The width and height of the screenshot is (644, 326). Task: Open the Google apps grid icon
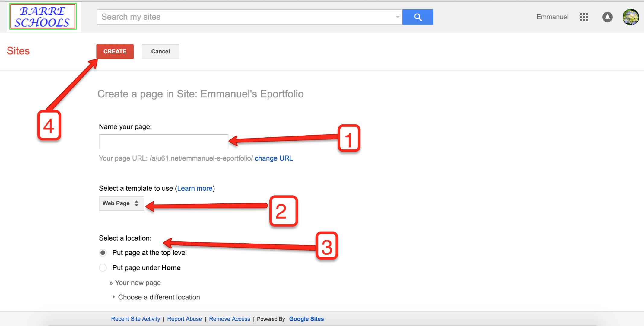[584, 17]
